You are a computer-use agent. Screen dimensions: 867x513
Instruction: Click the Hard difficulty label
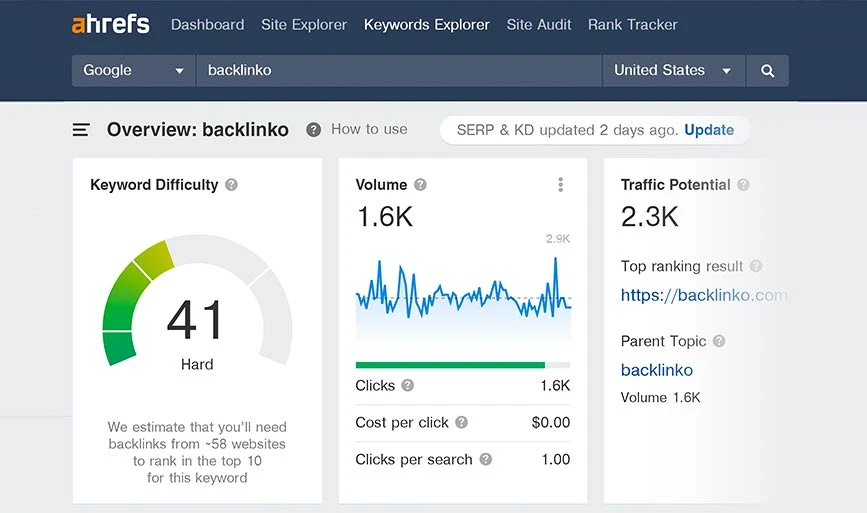197,364
